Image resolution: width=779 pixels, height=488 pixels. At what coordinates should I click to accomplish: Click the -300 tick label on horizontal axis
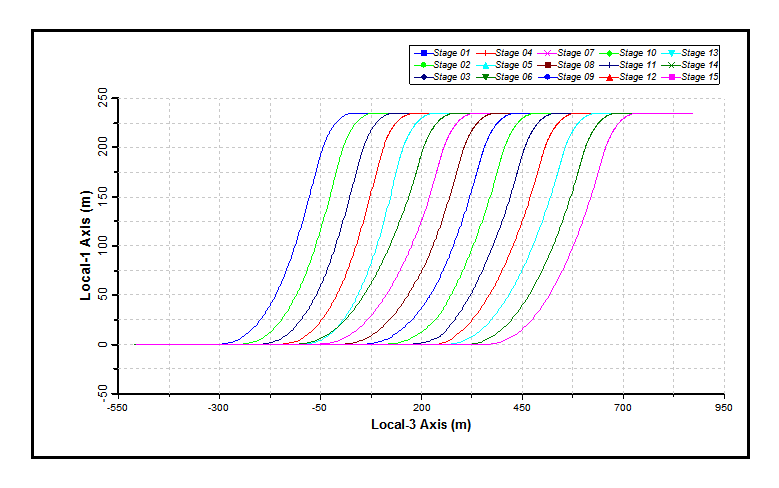pos(219,408)
